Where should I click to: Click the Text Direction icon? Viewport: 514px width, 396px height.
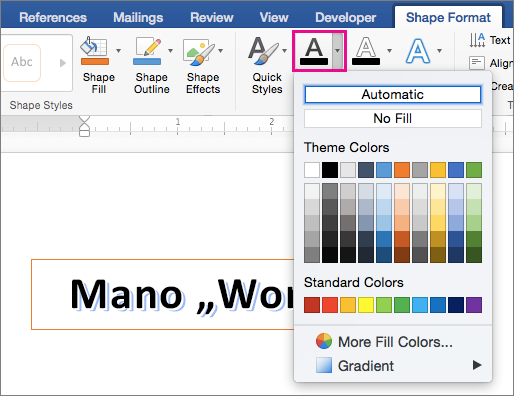[x=477, y=40]
